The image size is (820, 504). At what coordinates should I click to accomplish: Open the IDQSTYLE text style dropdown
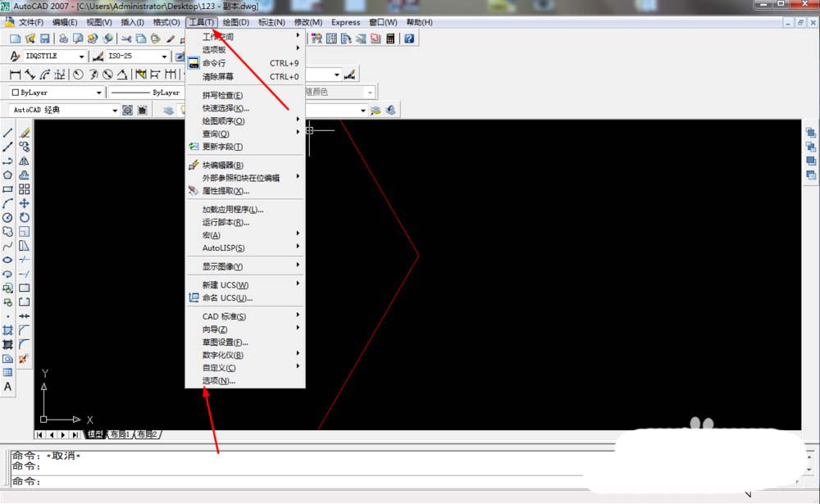[x=54, y=56]
